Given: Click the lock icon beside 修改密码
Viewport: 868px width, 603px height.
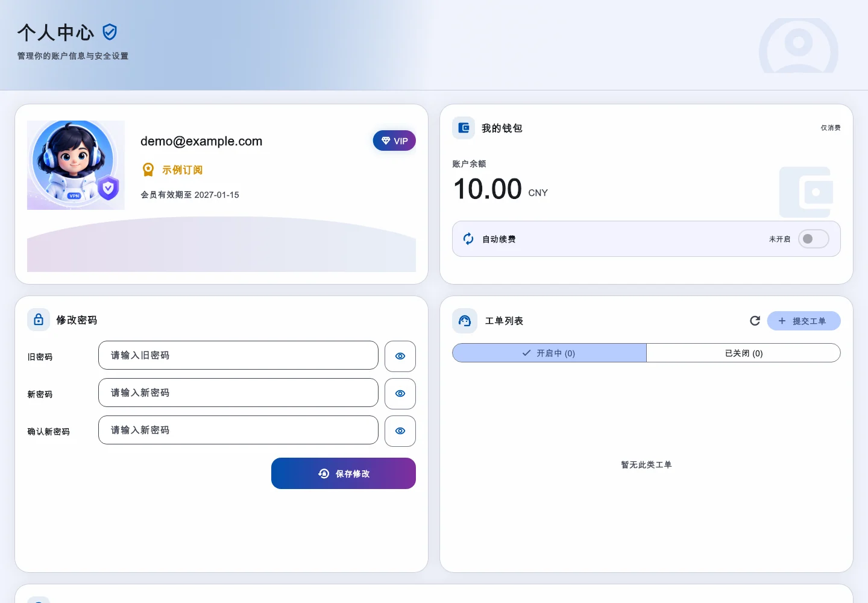Looking at the screenshot, I should tap(39, 320).
